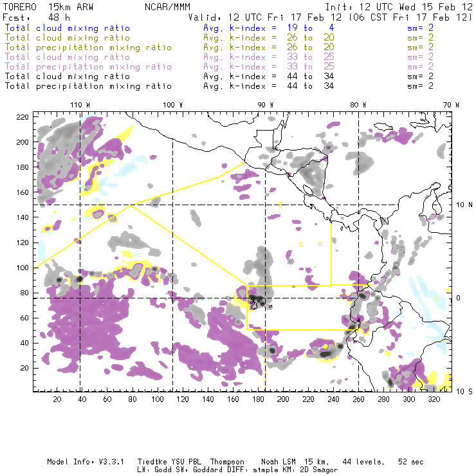Image resolution: width=476 pixels, height=476 pixels.
Task: Click the yellow 'R' marker on the map
Action: coord(320,244)
